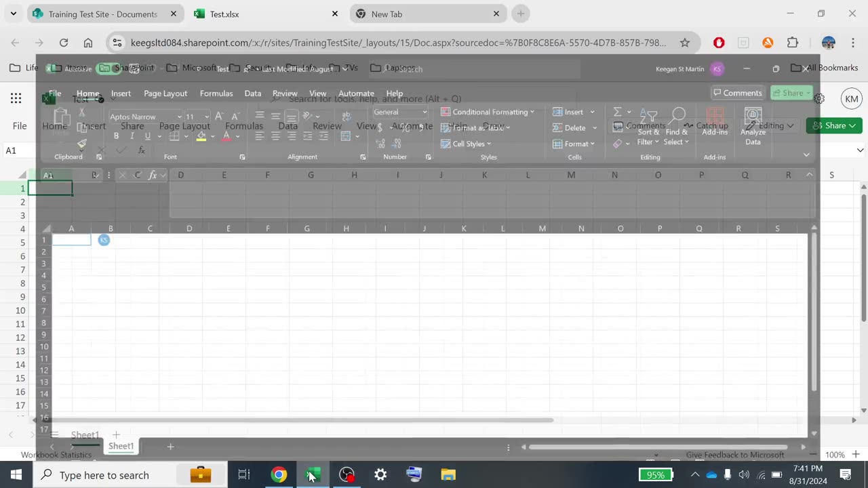Open File Explorer from the taskbar
This screenshot has width=868, height=488.
click(x=448, y=474)
